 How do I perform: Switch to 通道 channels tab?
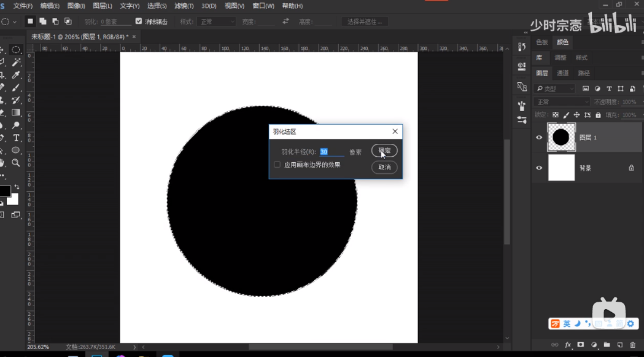tap(563, 73)
